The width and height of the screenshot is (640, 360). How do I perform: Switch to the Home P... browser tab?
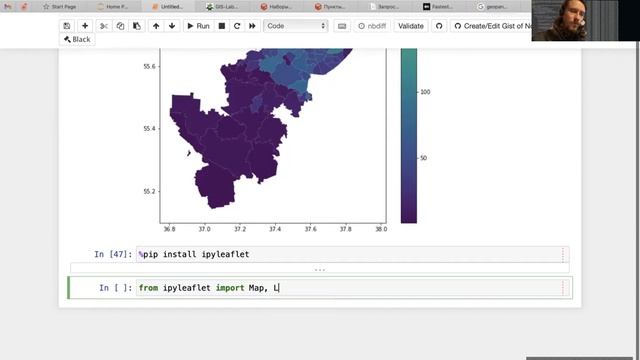click(113, 7)
